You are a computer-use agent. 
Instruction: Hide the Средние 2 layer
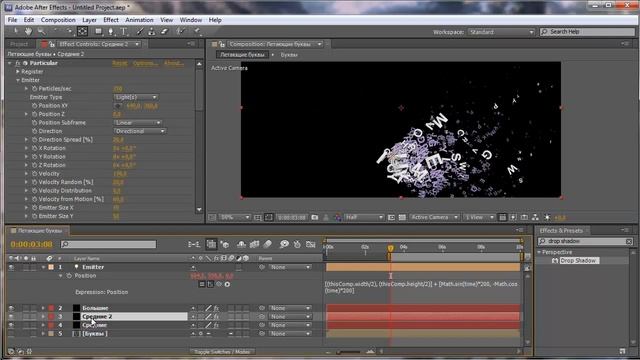pos(11,317)
